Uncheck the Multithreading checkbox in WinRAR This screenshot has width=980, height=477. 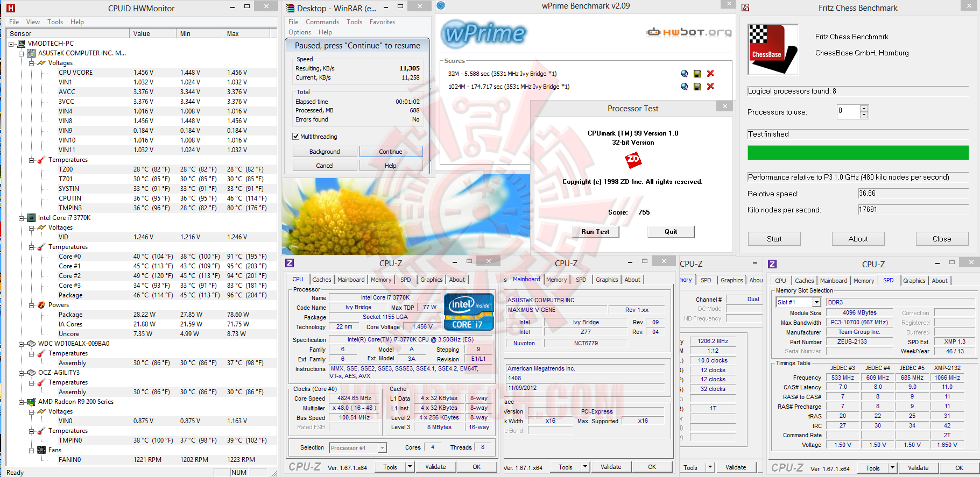click(295, 137)
